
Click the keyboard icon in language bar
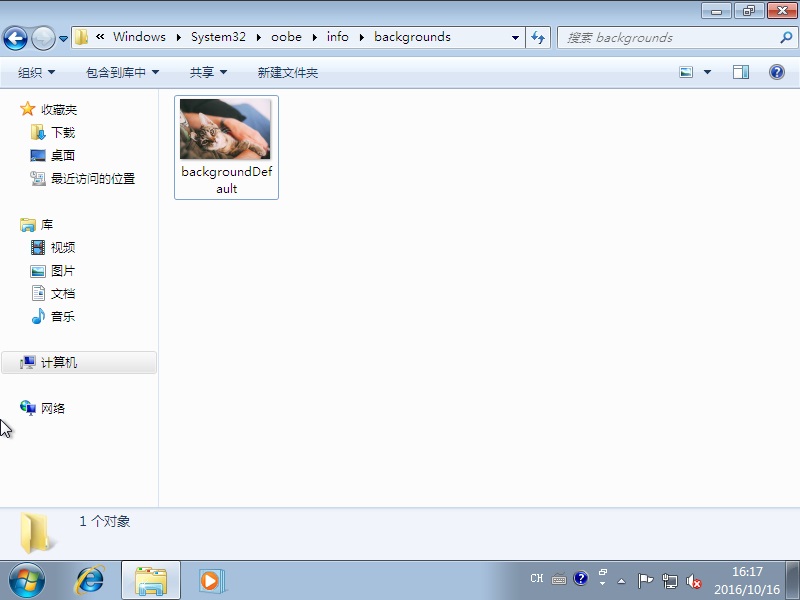(x=559, y=579)
